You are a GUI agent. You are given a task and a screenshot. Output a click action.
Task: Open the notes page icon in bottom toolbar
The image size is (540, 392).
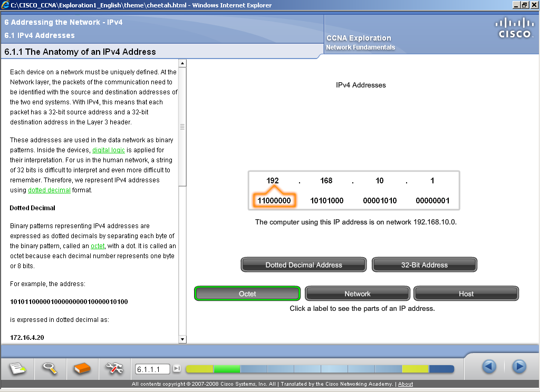pos(17,369)
